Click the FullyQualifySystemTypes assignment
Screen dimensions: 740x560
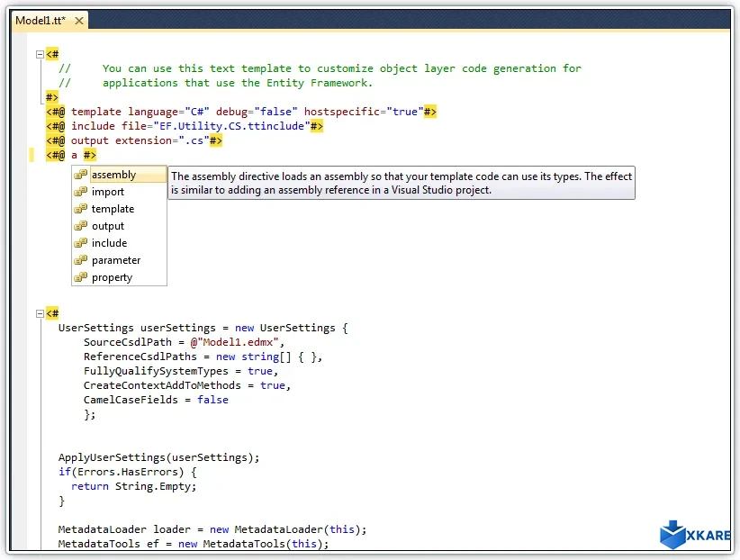coord(181,371)
